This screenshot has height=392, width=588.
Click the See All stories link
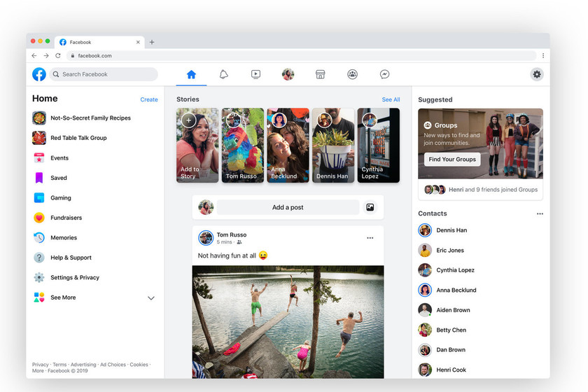[x=391, y=99]
